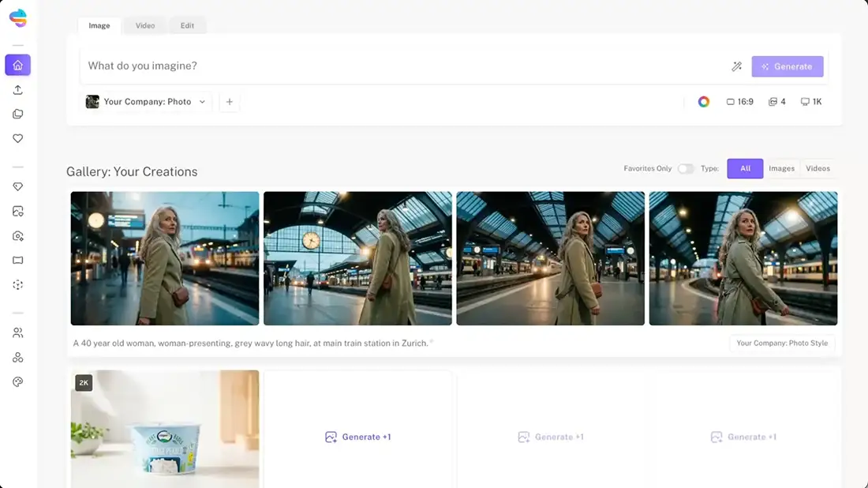The width and height of the screenshot is (868, 488).
Task: Click the 2K badge on the yogurt image
Action: click(x=84, y=383)
